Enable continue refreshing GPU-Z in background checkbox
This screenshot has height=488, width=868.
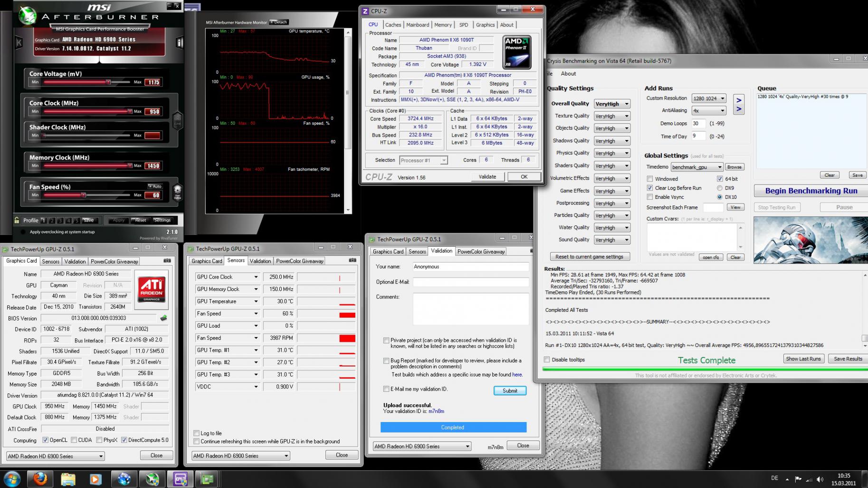click(x=196, y=441)
